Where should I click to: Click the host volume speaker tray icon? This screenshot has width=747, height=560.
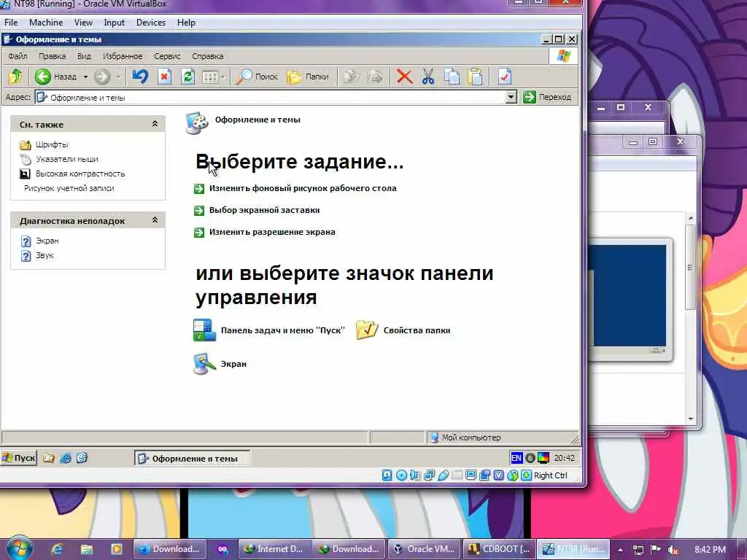pos(673,550)
